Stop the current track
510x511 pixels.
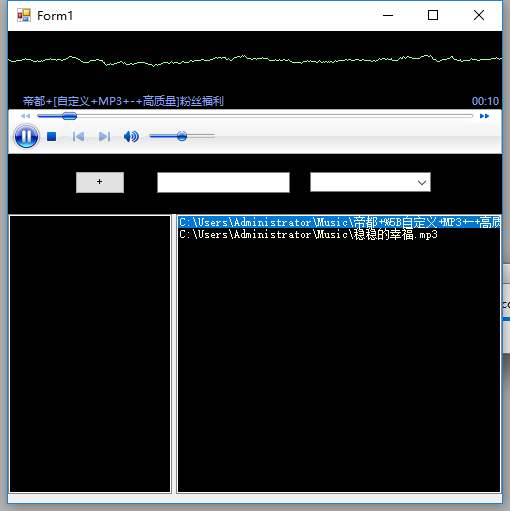click(x=51, y=136)
